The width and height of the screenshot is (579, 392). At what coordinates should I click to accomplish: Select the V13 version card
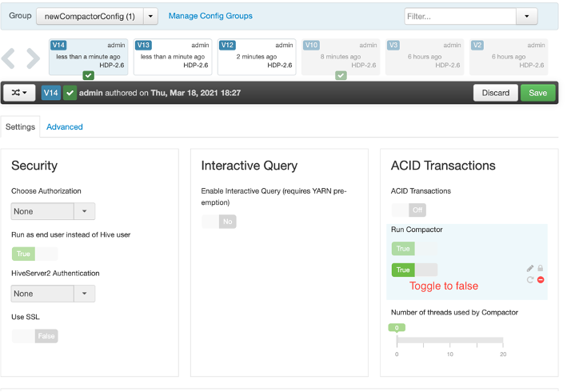click(x=173, y=57)
